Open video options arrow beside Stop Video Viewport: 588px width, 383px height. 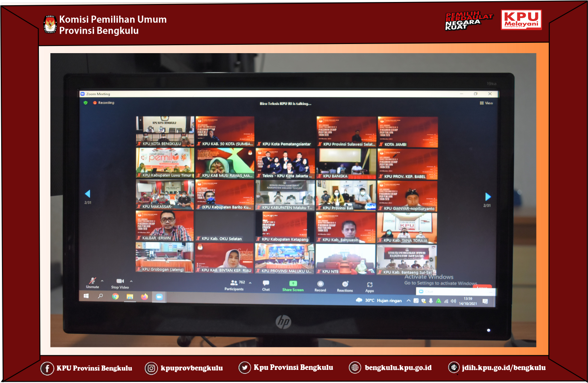[131, 282]
